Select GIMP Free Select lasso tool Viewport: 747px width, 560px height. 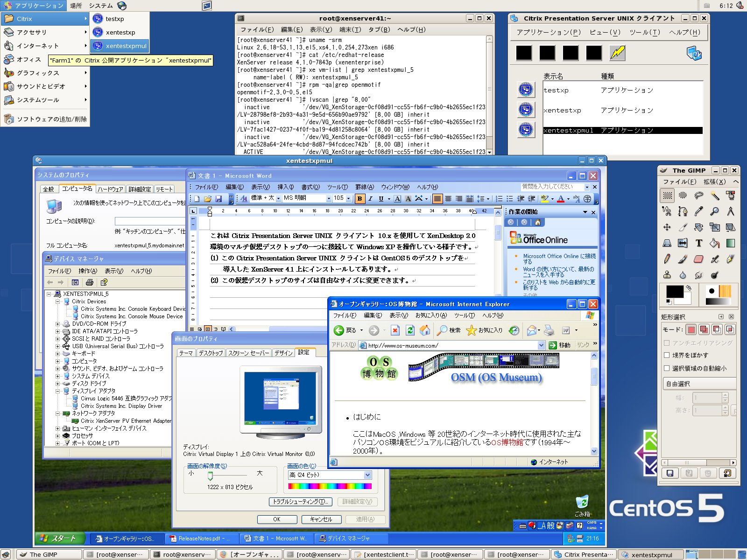click(x=698, y=196)
